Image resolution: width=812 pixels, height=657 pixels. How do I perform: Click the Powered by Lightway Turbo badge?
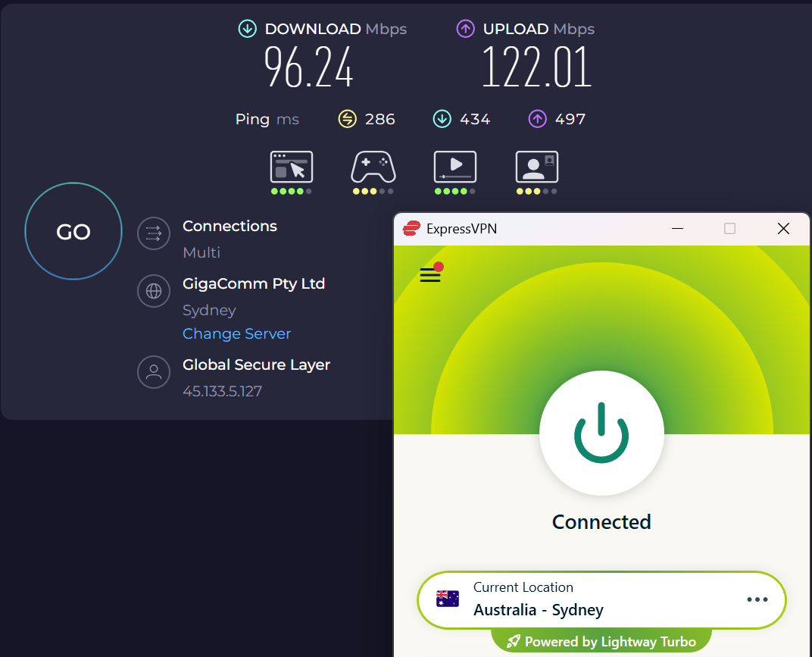pos(601,641)
